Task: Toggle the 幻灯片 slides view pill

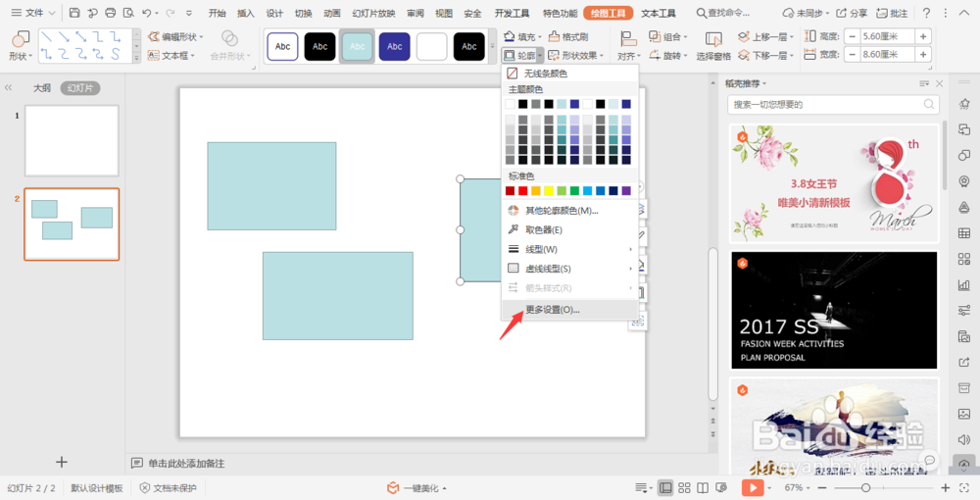Action: (x=80, y=88)
